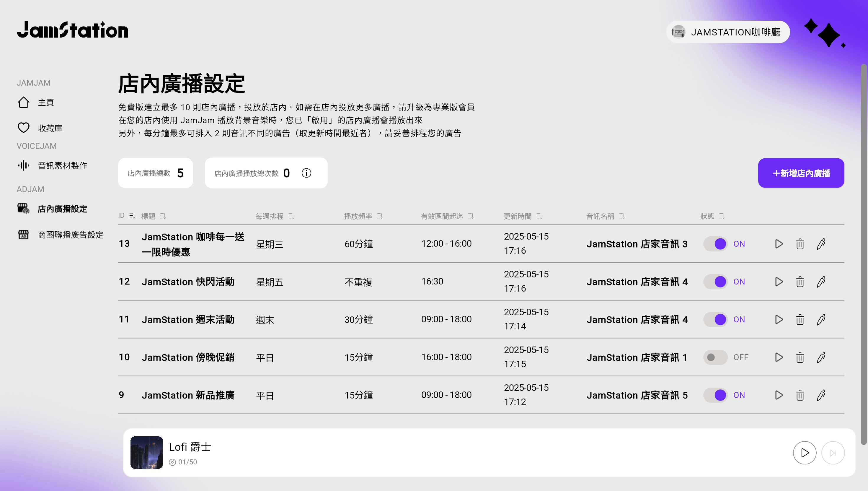Sort table by 狀態 column
This screenshot has height=491, width=868.
(722, 216)
